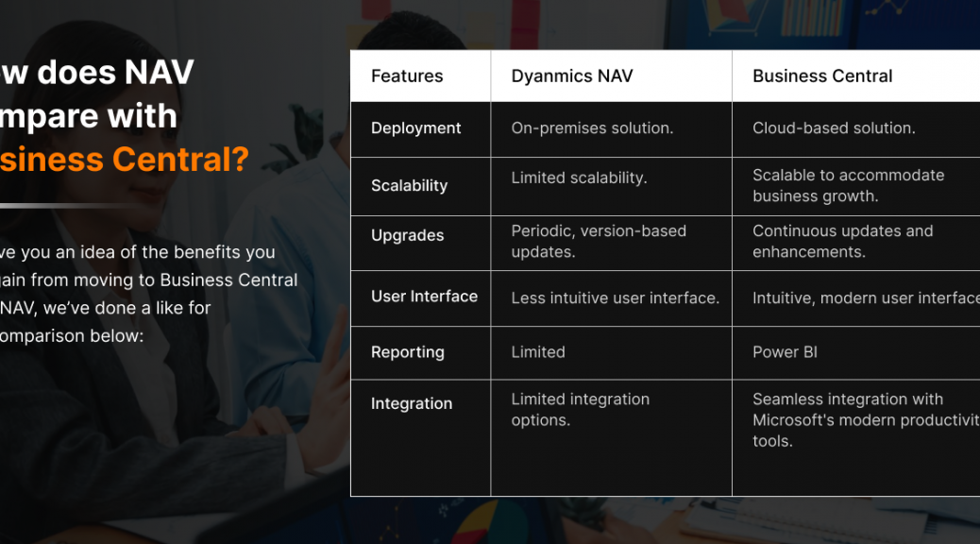The width and height of the screenshot is (980, 544).
Task: Select Less intuitive user interface cell
Action: [x=615, y=298]
